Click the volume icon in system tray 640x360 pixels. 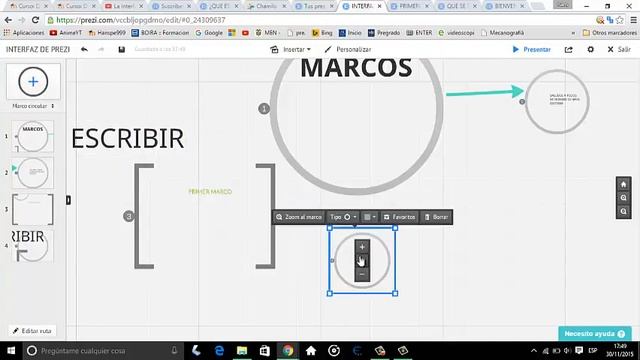(567, 351)
